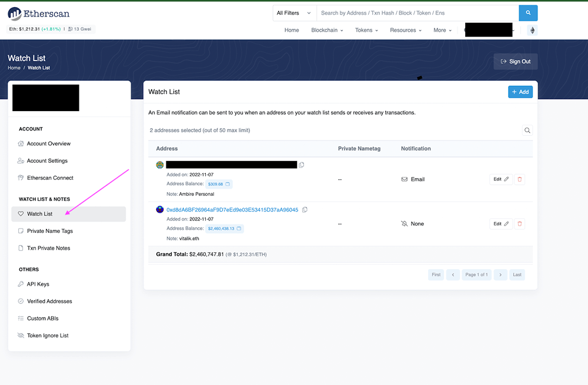
Task: Edit the vitalik.eth watch list entry
Action: pyautogui.click(x=501, y=224)
